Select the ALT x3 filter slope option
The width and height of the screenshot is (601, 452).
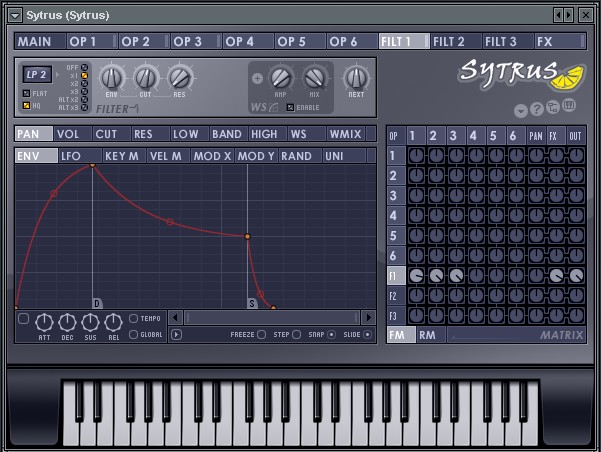pyautogui.click(x=84, y=108)
